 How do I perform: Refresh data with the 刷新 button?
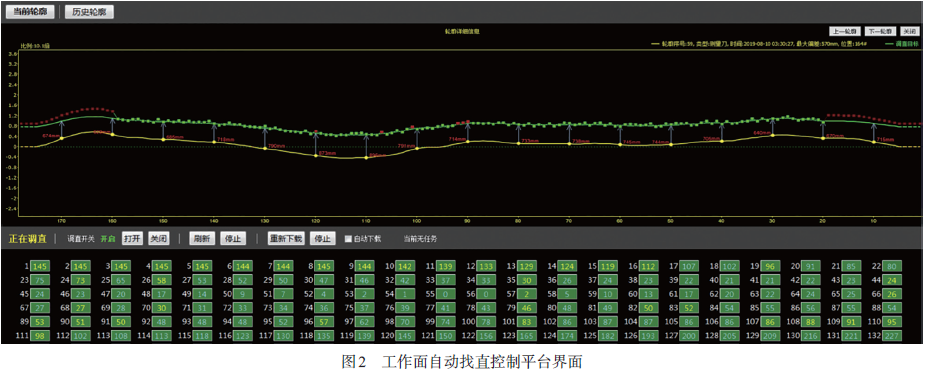pyautogui.click(x=201, y=239)
